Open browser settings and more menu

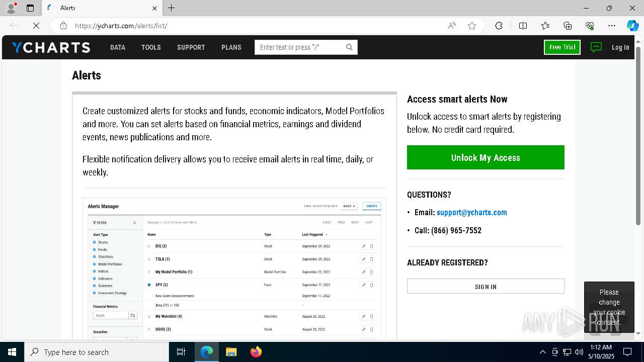(612, 26)
